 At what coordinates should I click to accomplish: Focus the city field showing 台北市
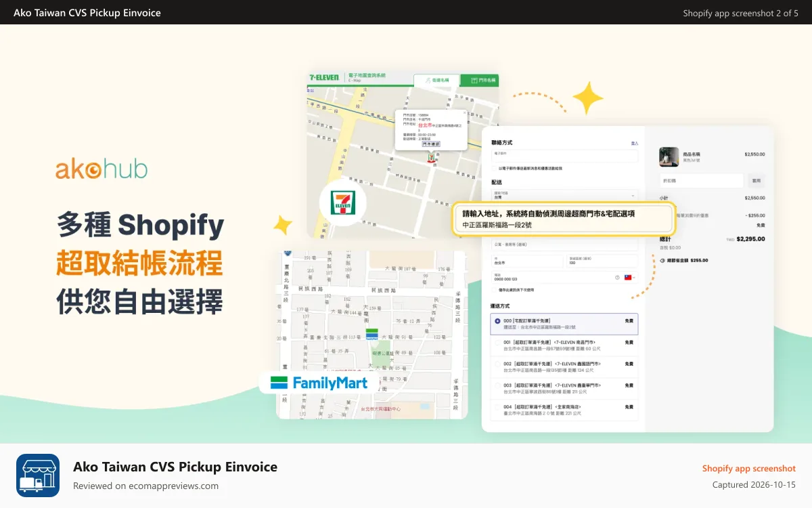(x=526, y=261)
